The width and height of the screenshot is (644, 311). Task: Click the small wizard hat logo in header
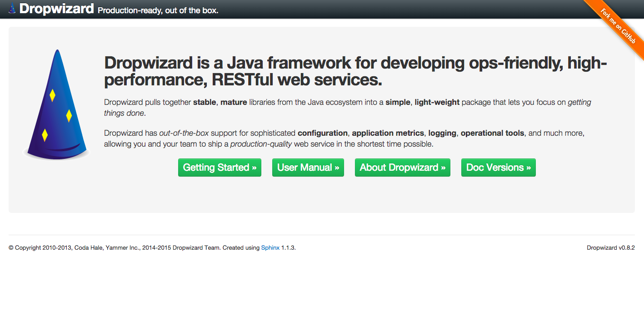pos(12,8)
